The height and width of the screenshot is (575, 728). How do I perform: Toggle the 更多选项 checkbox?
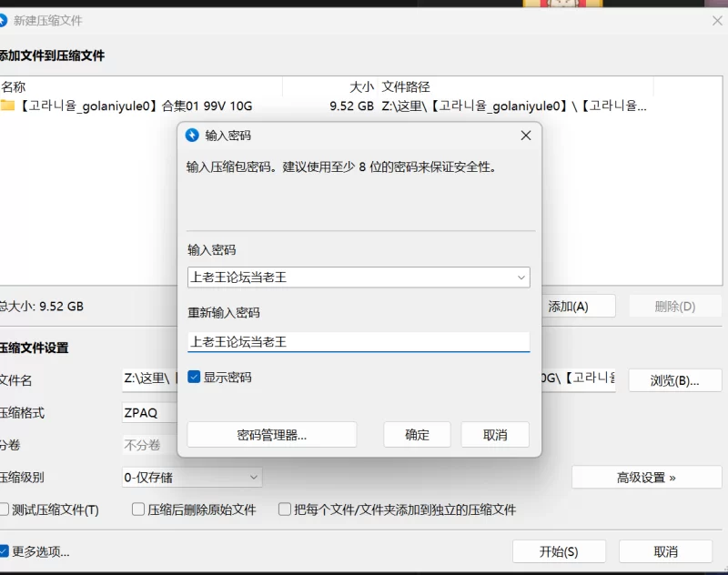coord(4,550)
